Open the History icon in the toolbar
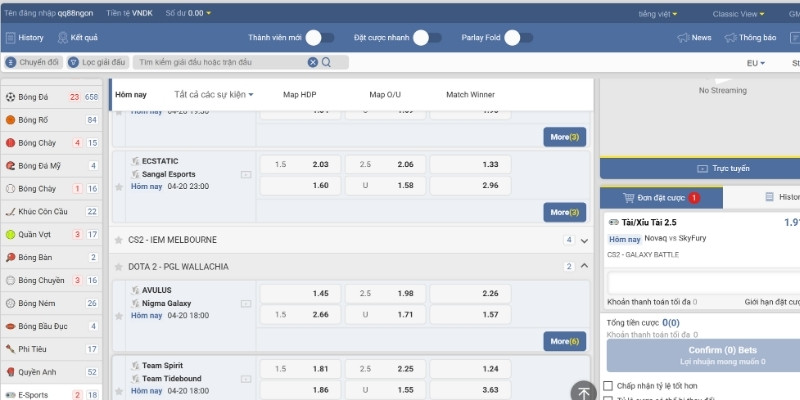This screenshot has width=800, height=400. pos(10,37)
